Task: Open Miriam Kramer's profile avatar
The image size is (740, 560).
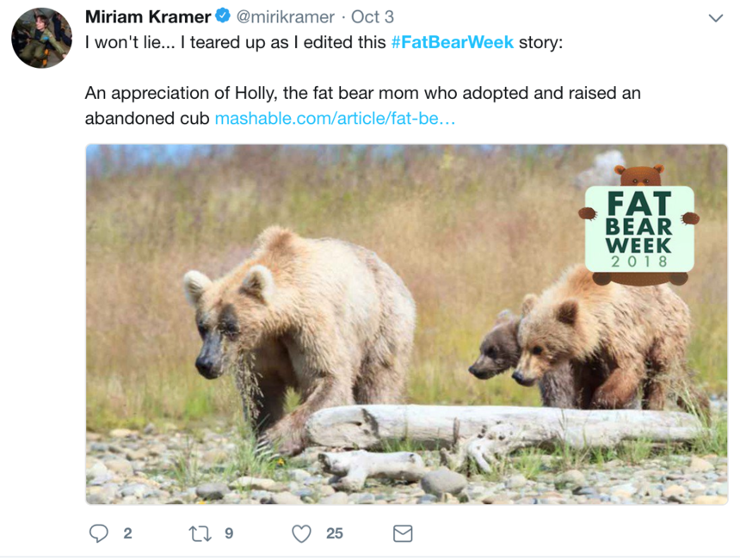Action: pyautogui.click(x=41, y=38)
